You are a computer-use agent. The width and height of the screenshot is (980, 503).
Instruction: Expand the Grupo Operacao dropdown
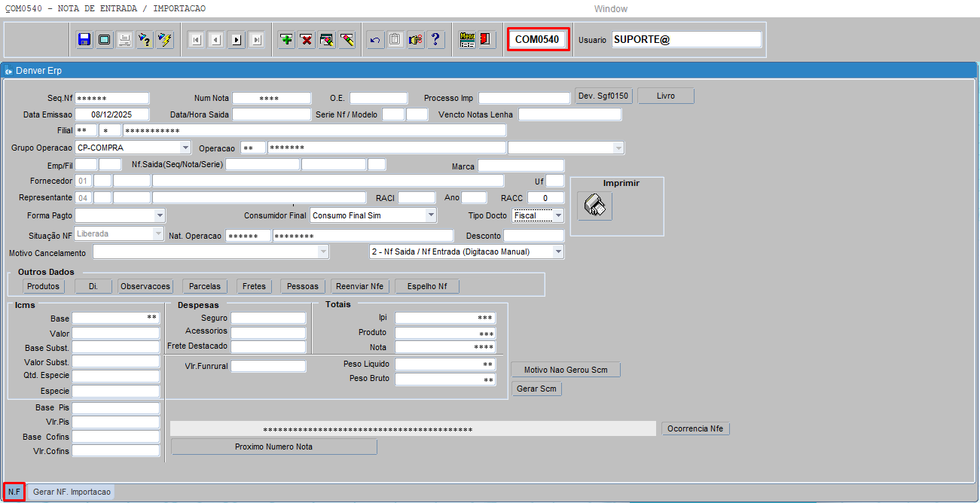(185, 148)
